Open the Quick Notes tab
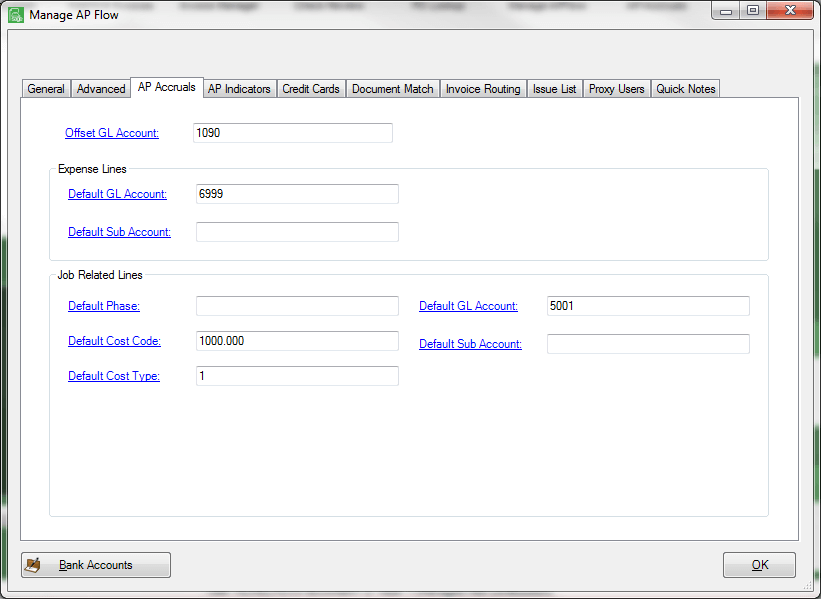This screenshot has width=821, height=599. (685, 88)
